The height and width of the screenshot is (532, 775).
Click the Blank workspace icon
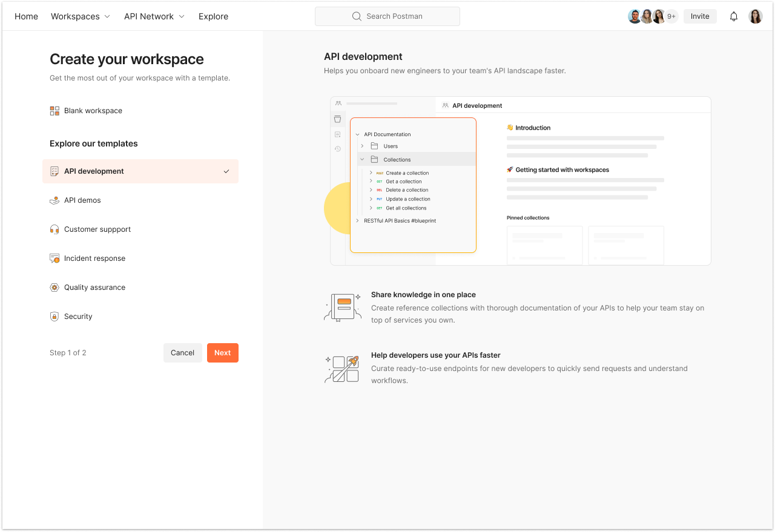tap(54, 110)
